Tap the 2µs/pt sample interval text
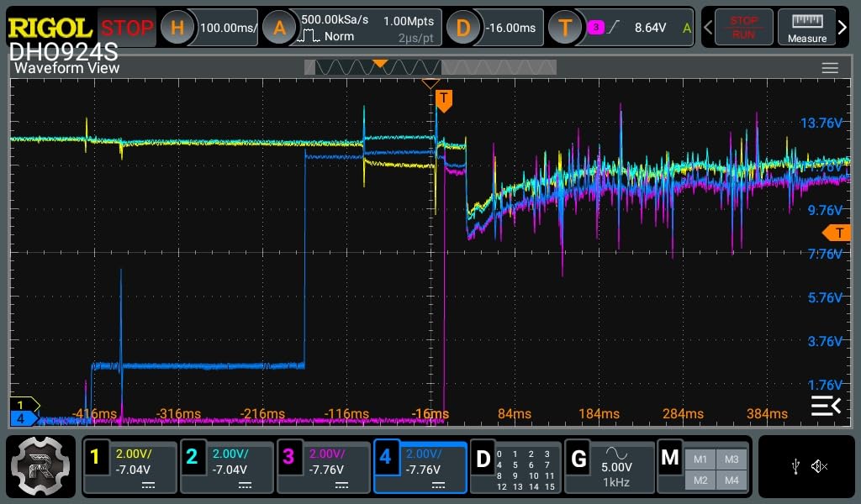Screen dimensions: 861x504 coord(415,39)
